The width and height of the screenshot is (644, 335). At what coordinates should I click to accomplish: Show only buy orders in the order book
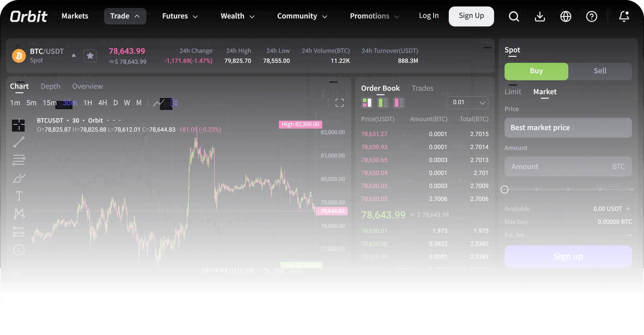pyautogui.click(x=383, y=103)
